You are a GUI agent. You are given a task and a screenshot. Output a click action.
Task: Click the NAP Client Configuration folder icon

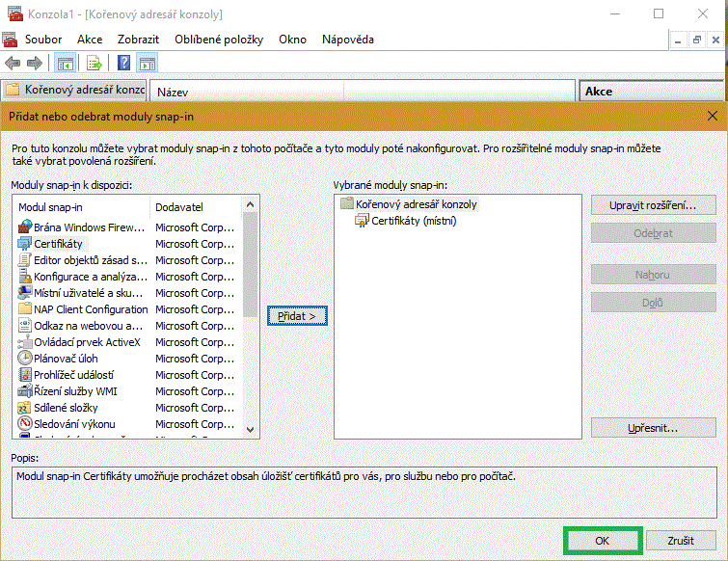25,309
